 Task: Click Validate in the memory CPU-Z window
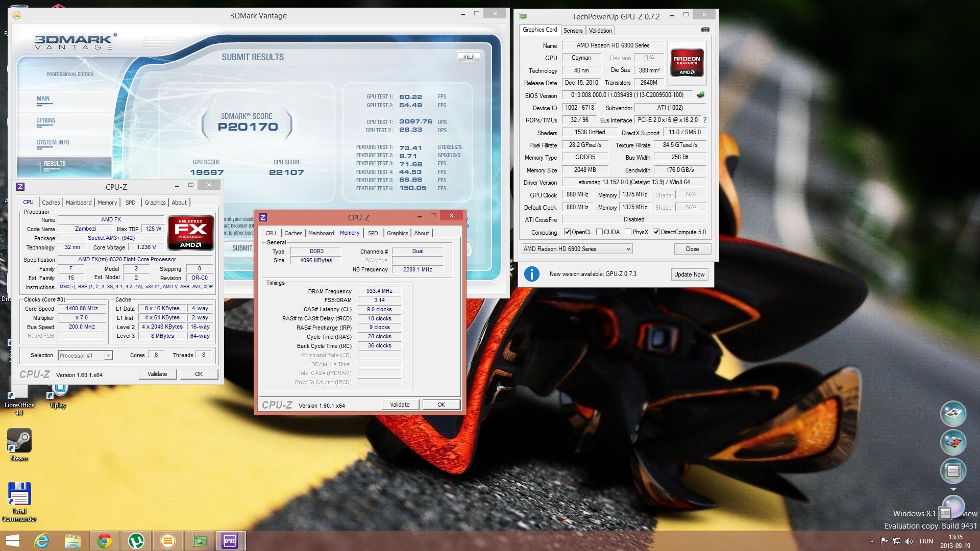(x=400, y=405)
